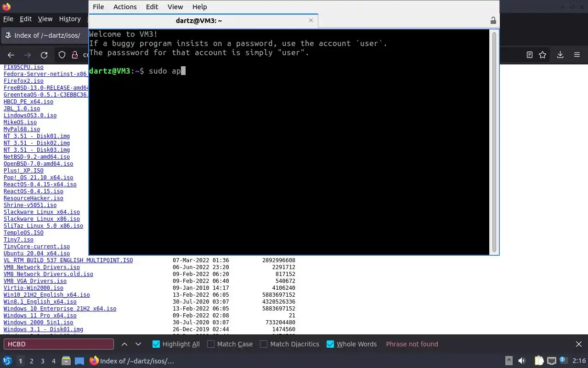This screenshot has width=588, height=368.
Task: Click terminal sudo ap command line
Action: 137,71
